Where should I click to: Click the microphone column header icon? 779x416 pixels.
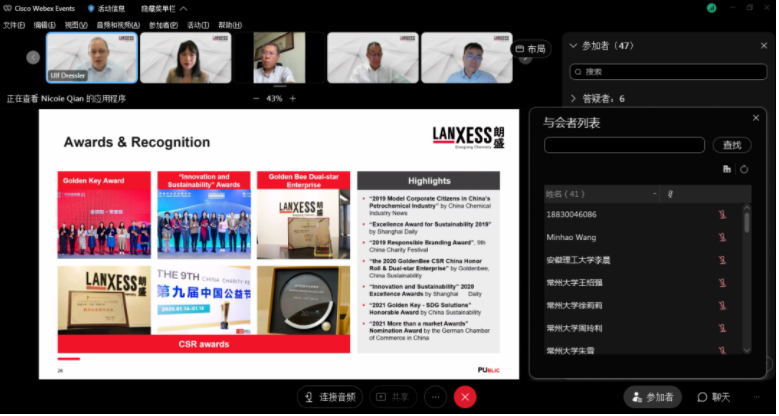(x=670, y=194)
